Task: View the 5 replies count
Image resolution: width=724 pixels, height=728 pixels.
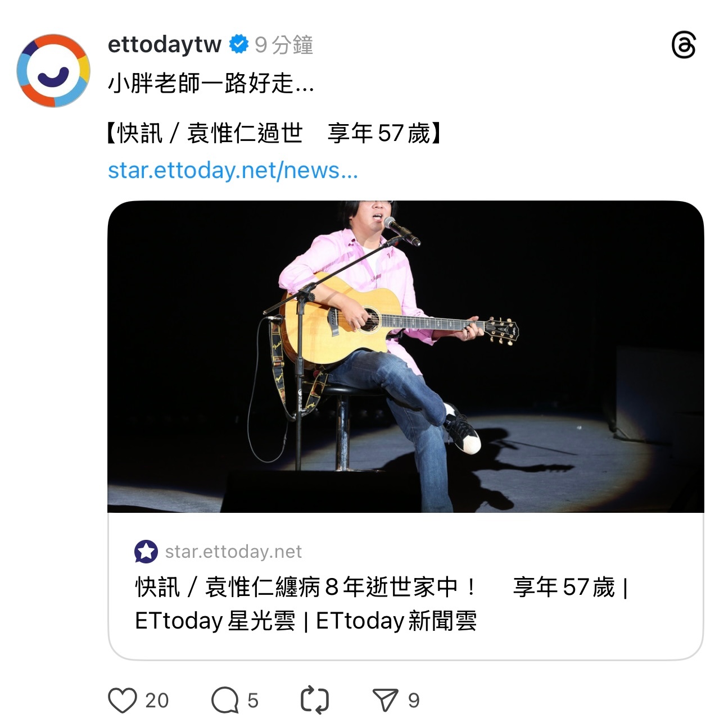Action: point(253,700)
